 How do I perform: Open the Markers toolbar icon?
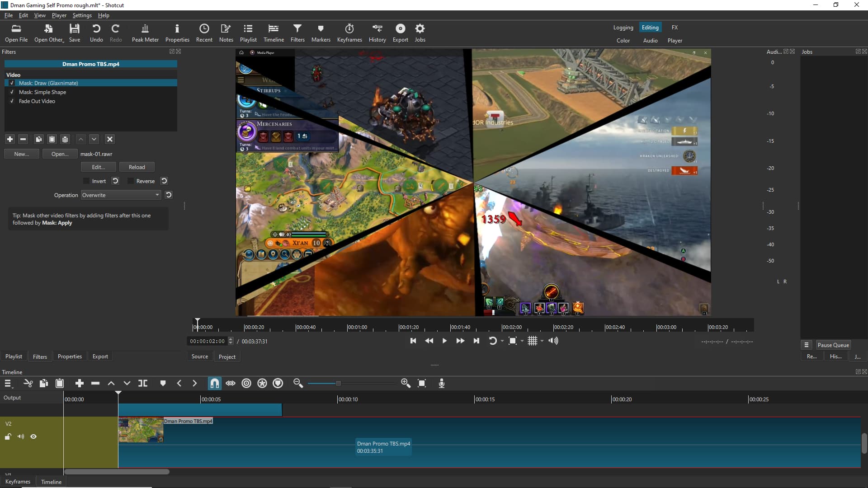click(321, 33)
